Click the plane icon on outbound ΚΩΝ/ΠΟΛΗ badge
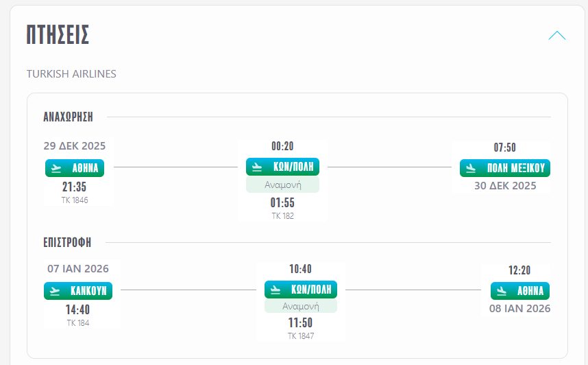The image size is (588, 365). click(258, 167)
